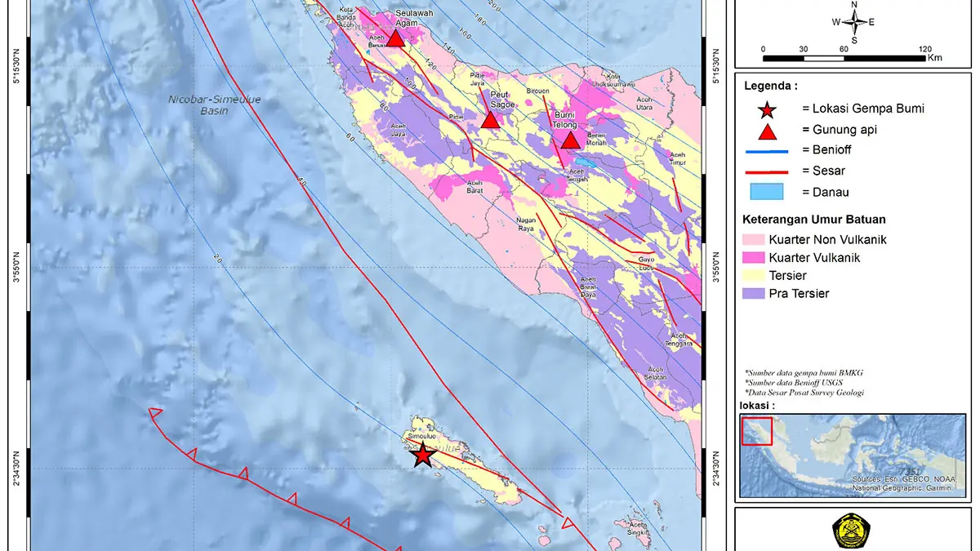Screen dimensions: 980x551
Task: Click the "30" scale bar label
Action: click(x=804, y=49)
